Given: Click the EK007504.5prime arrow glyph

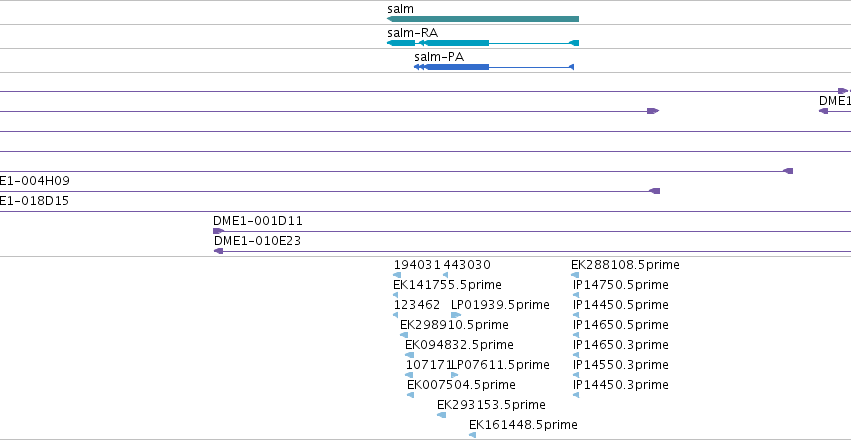Looking at the screenshot, I should coord(410,395).
